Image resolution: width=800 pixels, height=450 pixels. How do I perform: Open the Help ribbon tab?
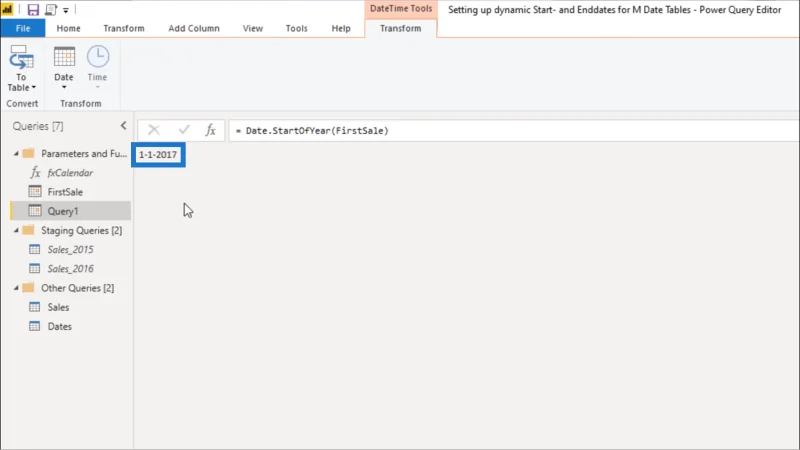click(x=341, y=28)
